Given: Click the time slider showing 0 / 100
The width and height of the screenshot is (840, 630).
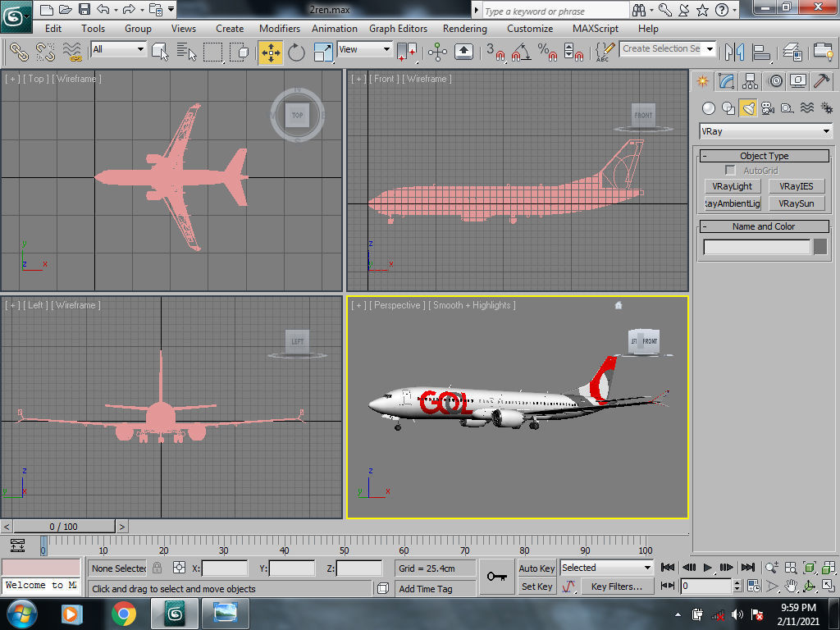Looking at the screenshot, I should (64, 527).
